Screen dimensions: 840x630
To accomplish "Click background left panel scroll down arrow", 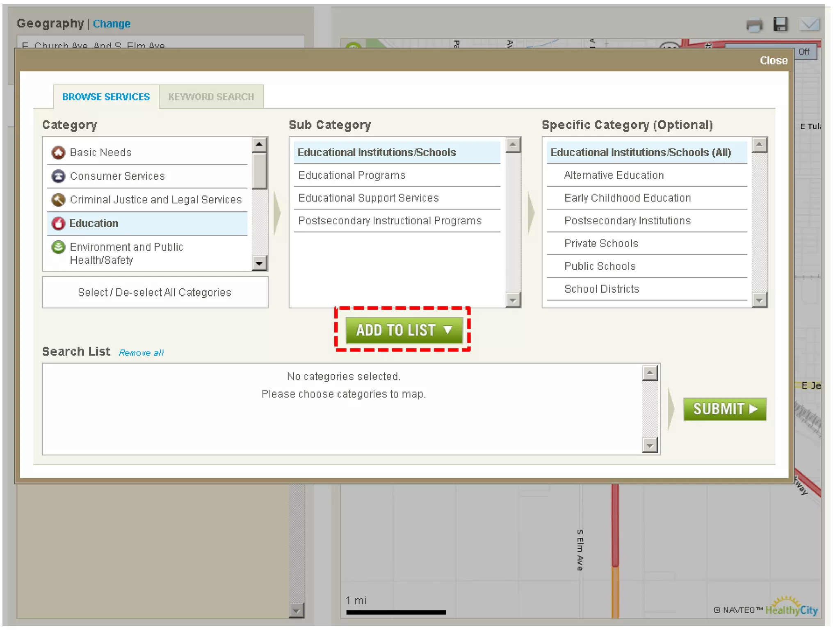I will (x=297, y=610).
